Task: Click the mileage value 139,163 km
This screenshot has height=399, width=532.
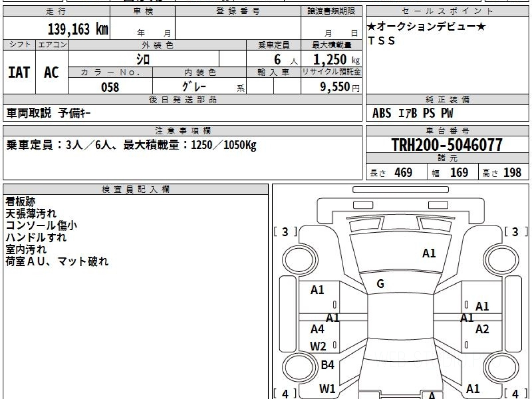Action: coord(78,29)
